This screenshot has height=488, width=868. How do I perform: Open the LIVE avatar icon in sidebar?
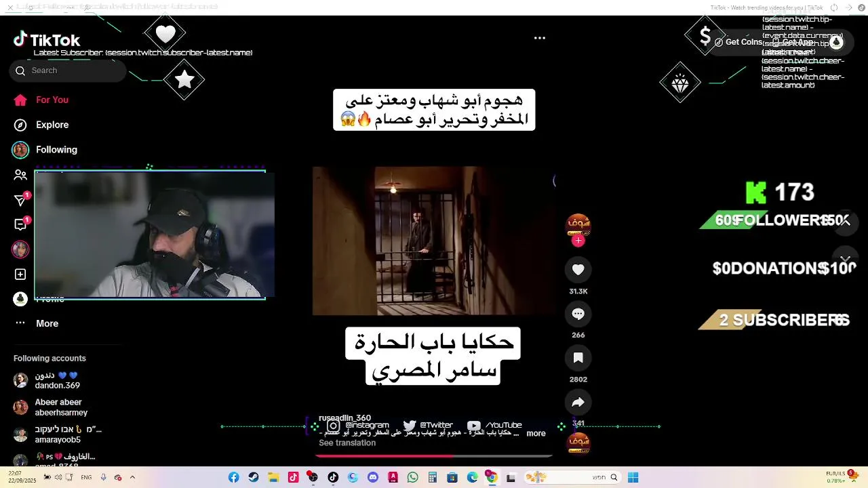point(20,249)
